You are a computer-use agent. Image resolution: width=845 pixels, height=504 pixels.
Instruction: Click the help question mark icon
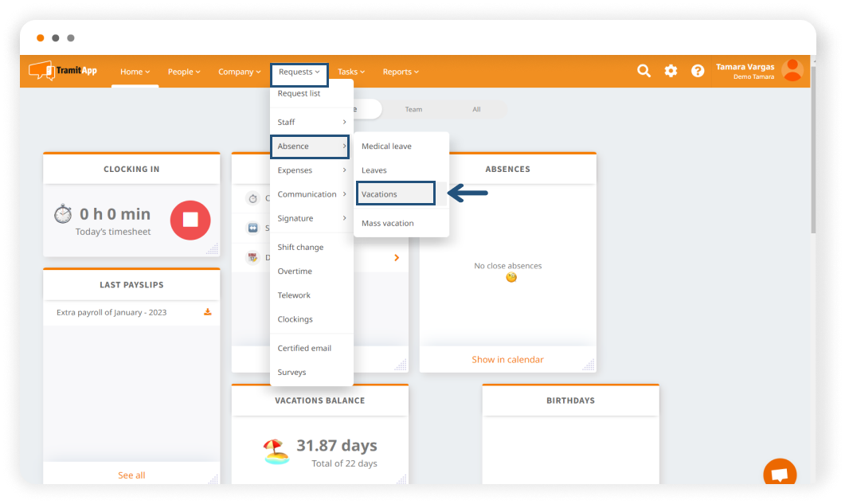coord(698,71)
